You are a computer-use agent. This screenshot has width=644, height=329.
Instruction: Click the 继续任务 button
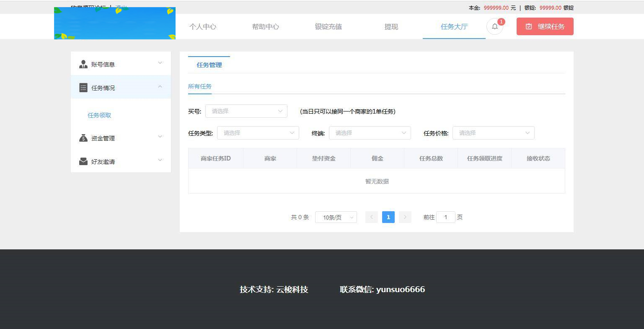point(545,26)
